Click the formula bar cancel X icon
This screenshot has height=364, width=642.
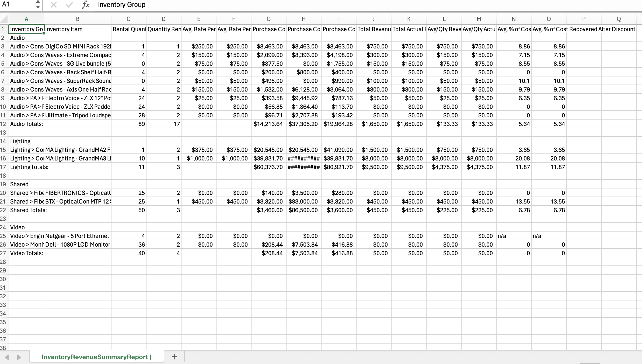54,5
